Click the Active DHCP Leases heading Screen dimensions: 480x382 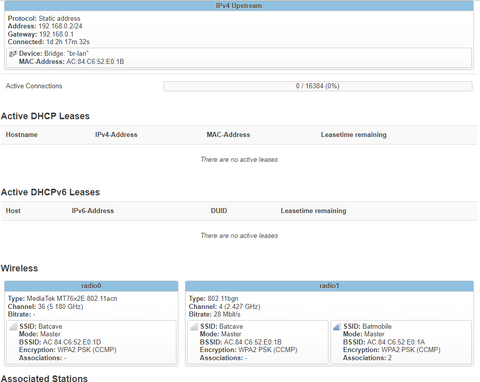click(45, 116)
